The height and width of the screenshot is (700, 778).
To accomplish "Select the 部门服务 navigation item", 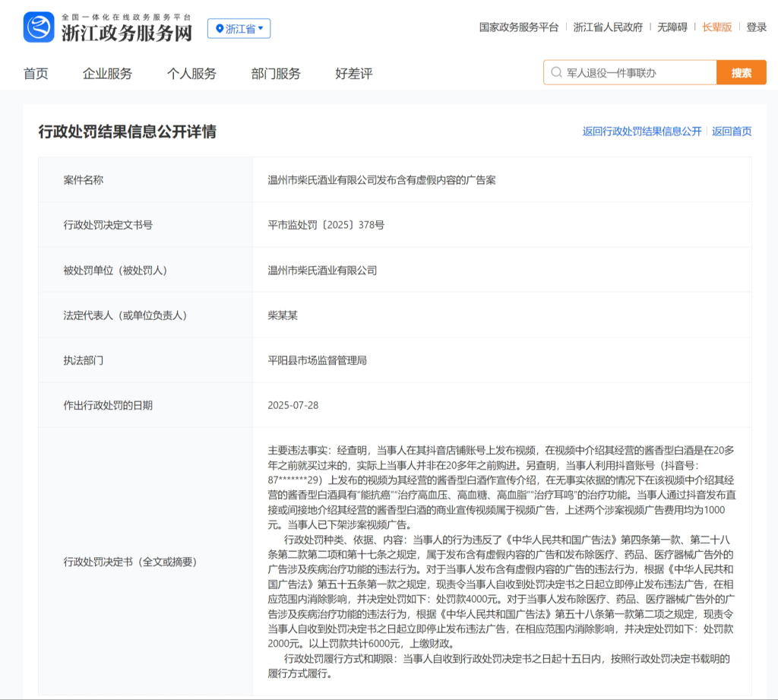I will point(276,74).
